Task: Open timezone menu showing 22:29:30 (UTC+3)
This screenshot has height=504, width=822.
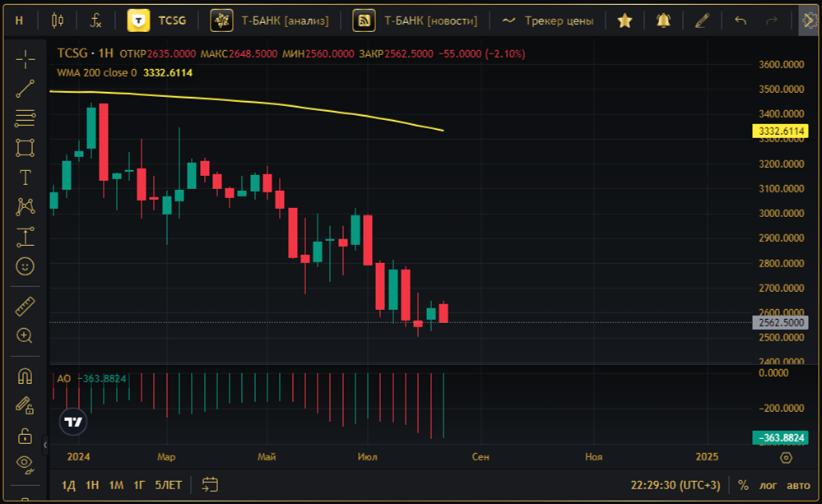Action: 676,486
